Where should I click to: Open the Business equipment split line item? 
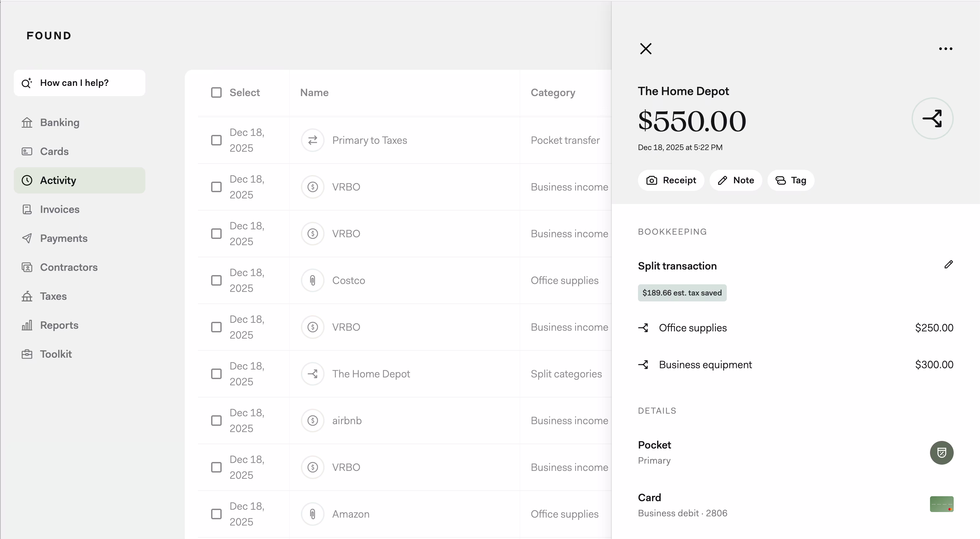(x=705, y=364)
